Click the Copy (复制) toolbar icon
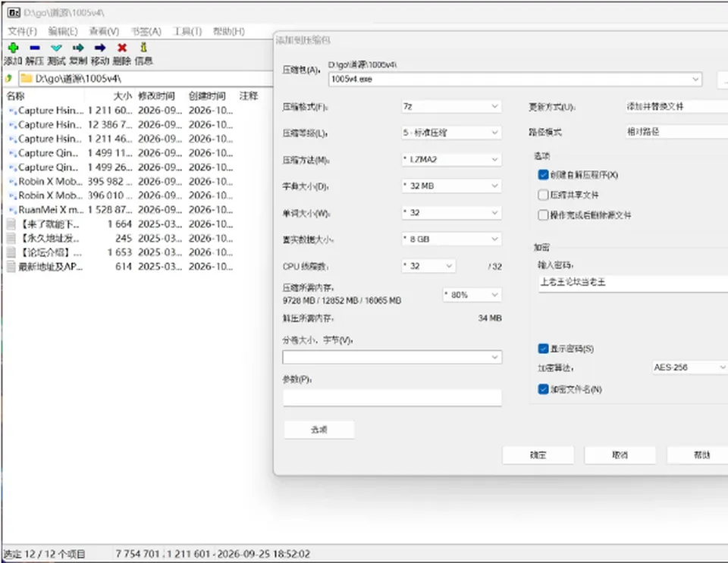728x563 pixels. click(x=78, y=48)
